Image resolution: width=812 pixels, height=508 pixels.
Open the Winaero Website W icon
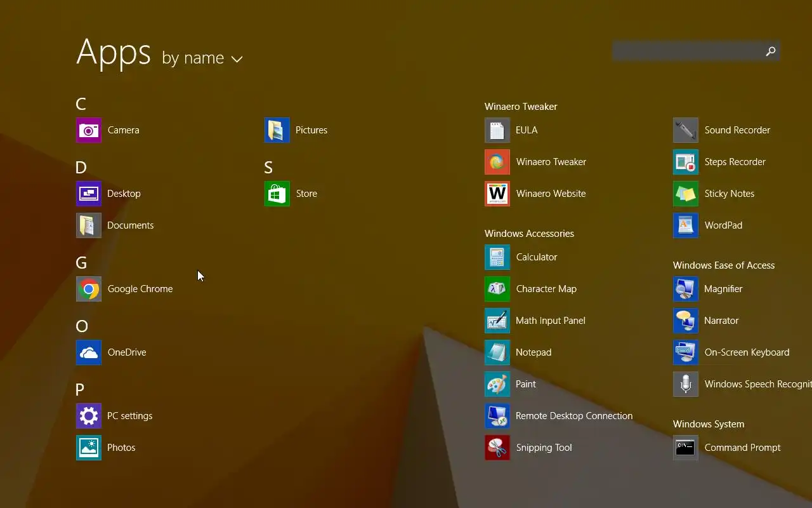pyautogui.click(x=497, y=194)
